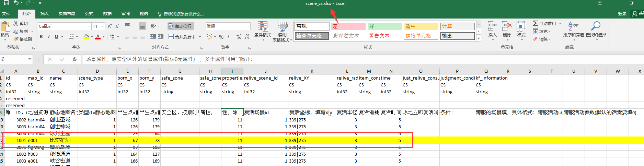Switch to the 插入 (Insert) ribbon tab
The image size is (644, 166).
click(x=44, y=14)
